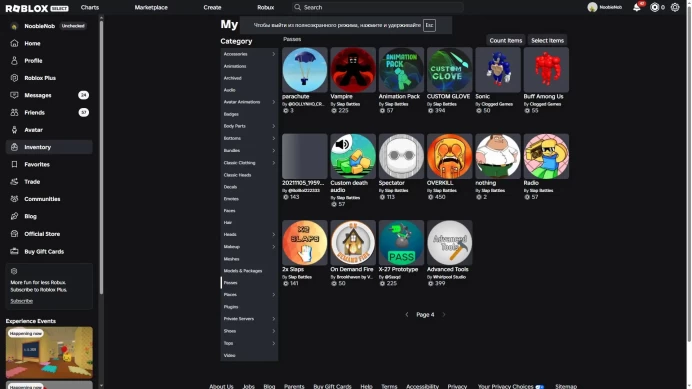Expand Bundles category chevron
Screen dimensions: 692x389
[x=274, y=151]
